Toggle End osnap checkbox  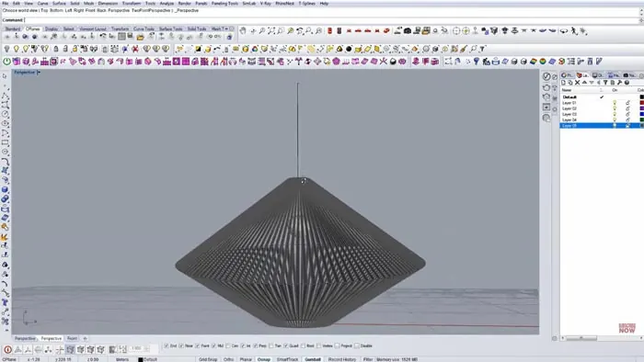pyautogui.click(x=167, y=346)
